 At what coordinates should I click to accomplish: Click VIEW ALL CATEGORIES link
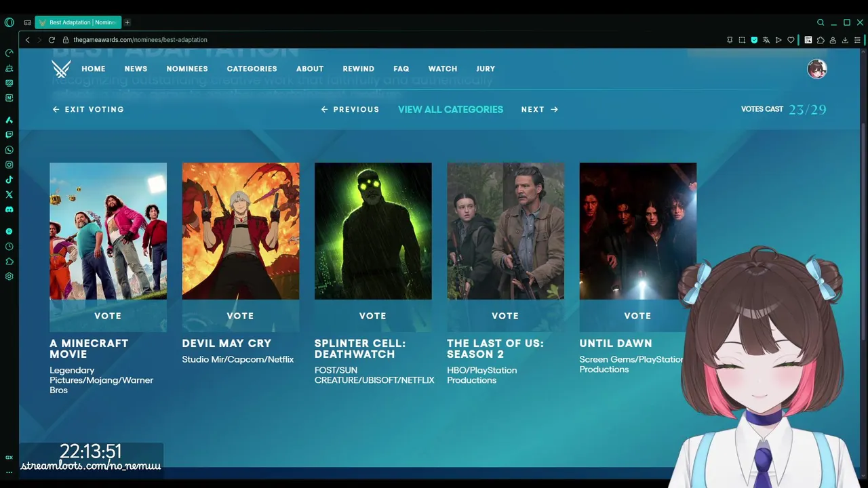point(450,109)
